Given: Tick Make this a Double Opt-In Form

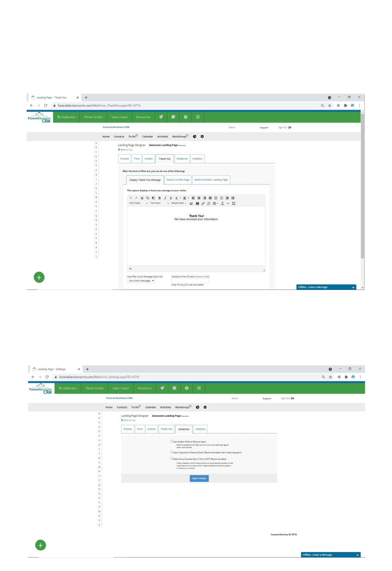Looking at the screenshot, I should coord(171,459).
